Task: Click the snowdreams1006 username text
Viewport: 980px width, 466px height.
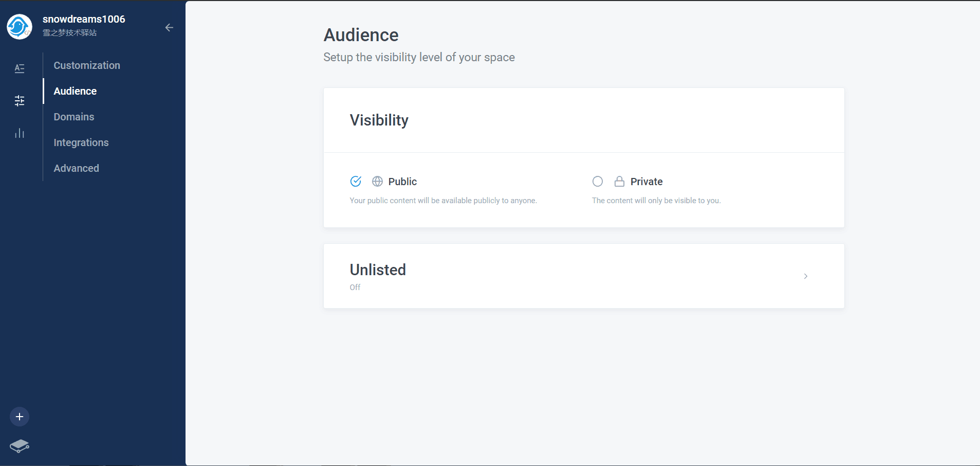Action: coord(84,19)
